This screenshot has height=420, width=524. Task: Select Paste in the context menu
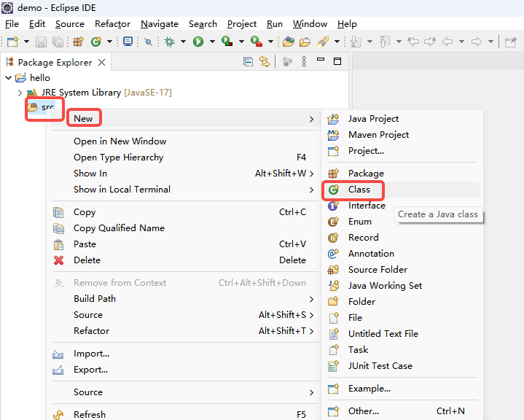click(184, 244)
